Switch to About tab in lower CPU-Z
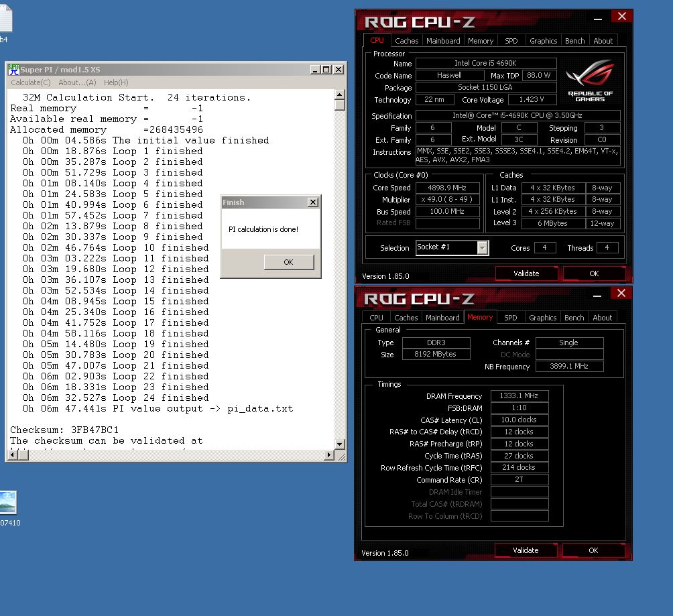Viewport: 673px width, 616px height. coord(603,318)
